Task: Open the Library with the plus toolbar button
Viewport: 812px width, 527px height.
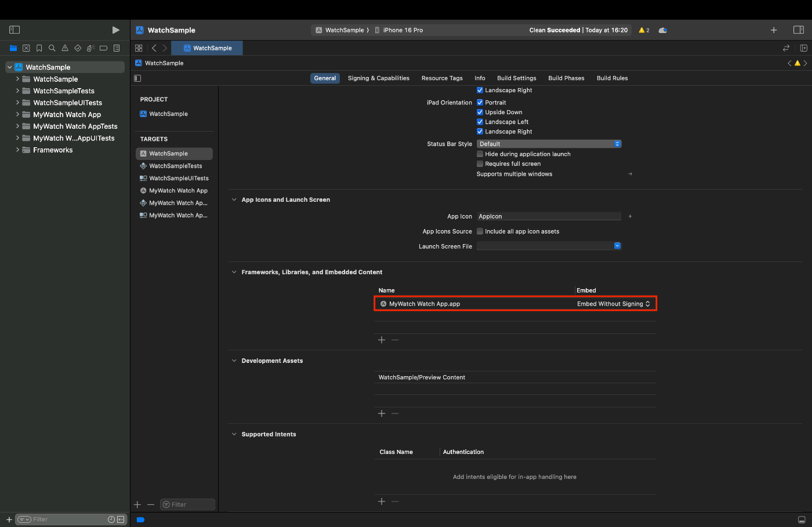Action: [774, 30]
